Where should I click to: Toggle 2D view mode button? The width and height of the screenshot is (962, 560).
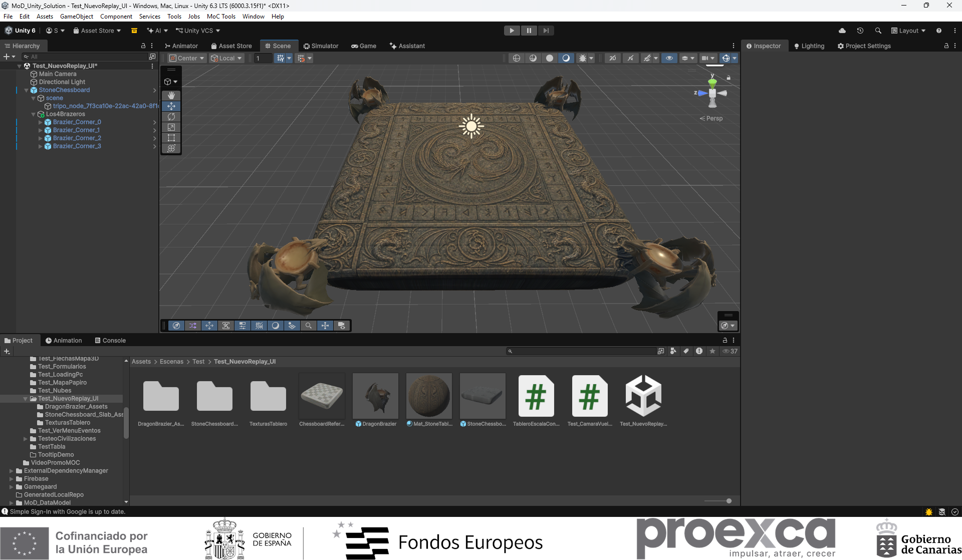click(x=612, y=58)
